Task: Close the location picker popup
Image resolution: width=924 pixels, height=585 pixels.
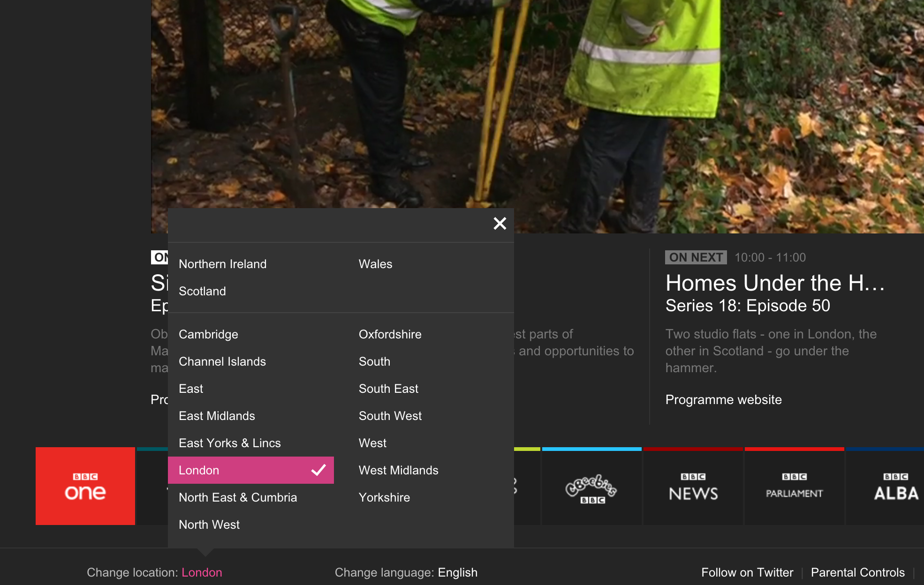Action: (x=500, y=224)
